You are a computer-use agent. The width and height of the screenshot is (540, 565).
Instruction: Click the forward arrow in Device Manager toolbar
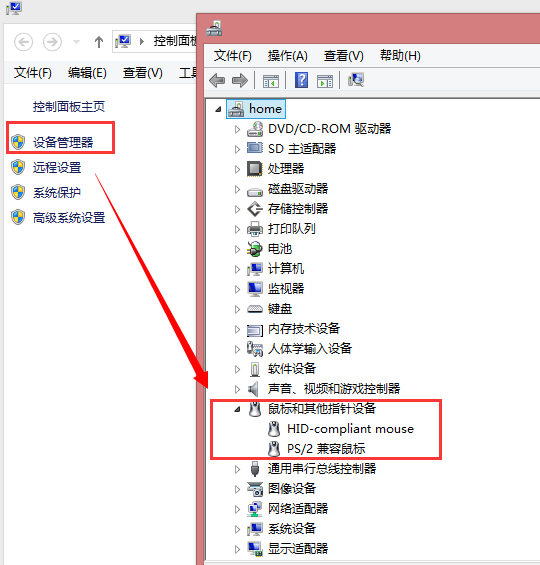click(240, 80)
